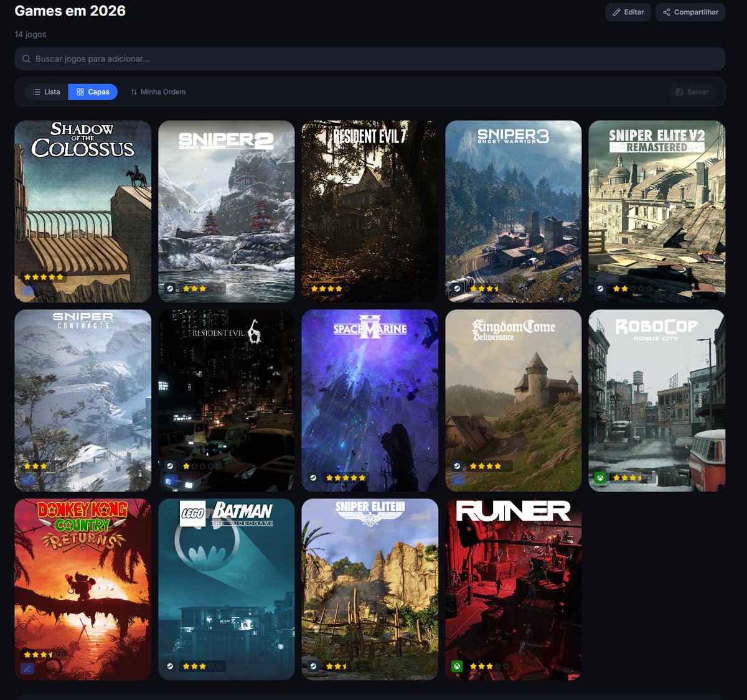
Task: Open the Shadow of the Colossus cover
Action: point(83,212)
